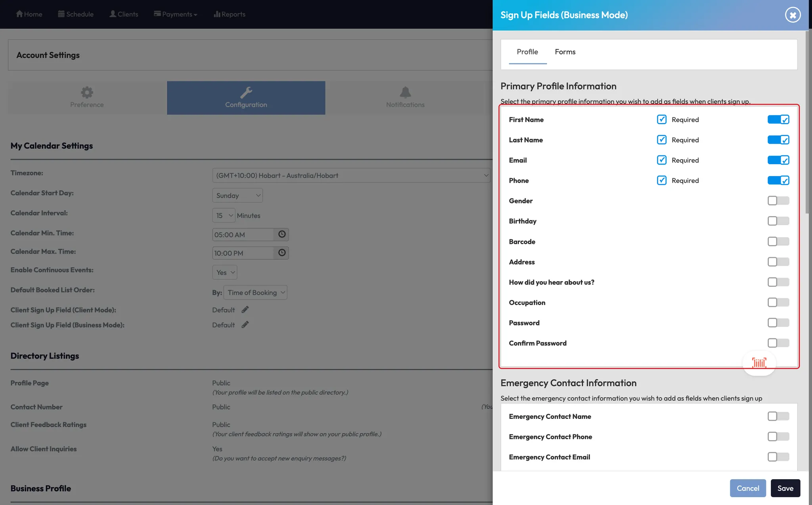Open Time of Booking order dropdown
The height and width of the screenshot is (505, 812).
point(255,292)
